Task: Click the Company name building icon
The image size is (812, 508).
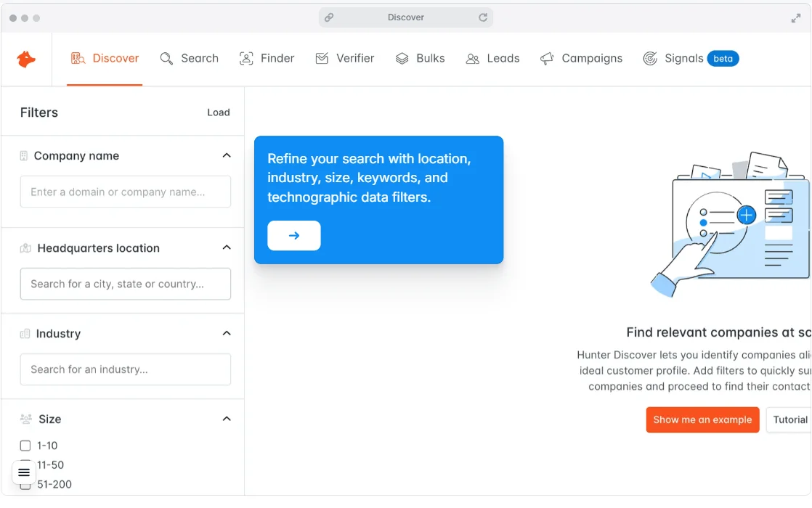Action: click(23, 156)
